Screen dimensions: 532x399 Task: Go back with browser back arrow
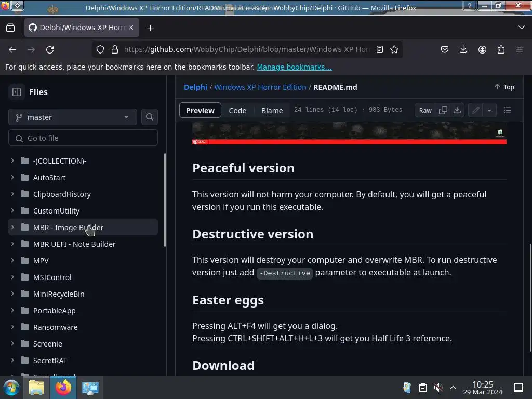coord(12,49)
